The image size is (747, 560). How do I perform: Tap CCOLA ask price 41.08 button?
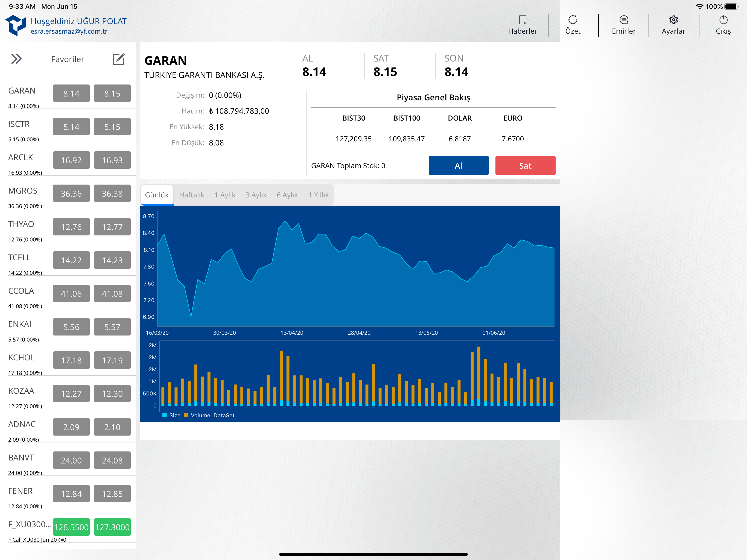[x=112, y=293]
